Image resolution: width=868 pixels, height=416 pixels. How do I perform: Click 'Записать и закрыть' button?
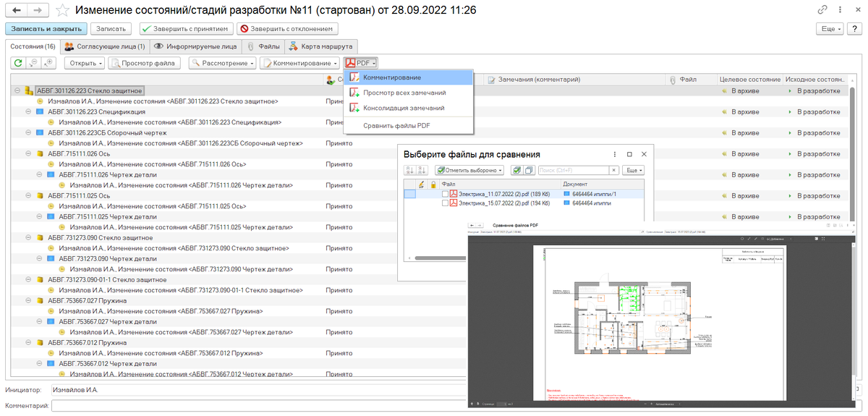click(x=47, y=29)
